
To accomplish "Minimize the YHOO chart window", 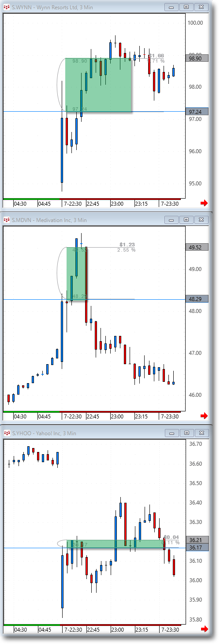I will (172, 433).
